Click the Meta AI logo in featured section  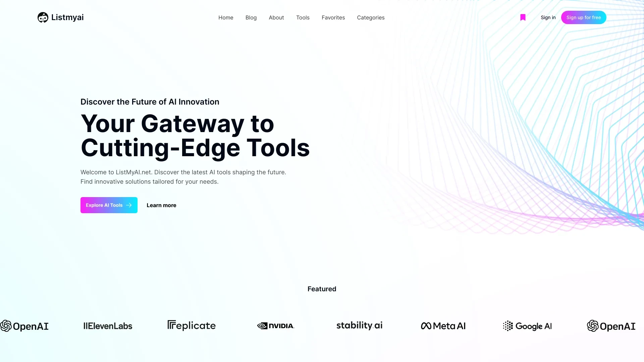(443, 326)
